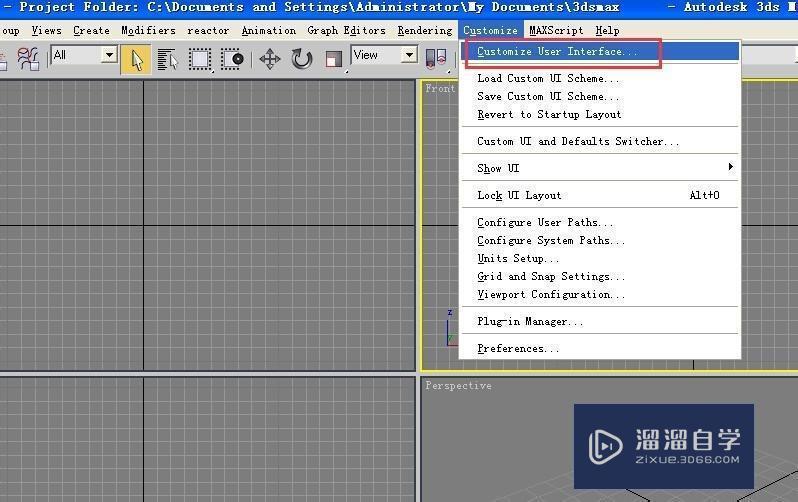The height and width of the screenshot is (502, 798).
Task: Select the Rotate transform tool
Action: pyautogui.click(x=302, y=59)
